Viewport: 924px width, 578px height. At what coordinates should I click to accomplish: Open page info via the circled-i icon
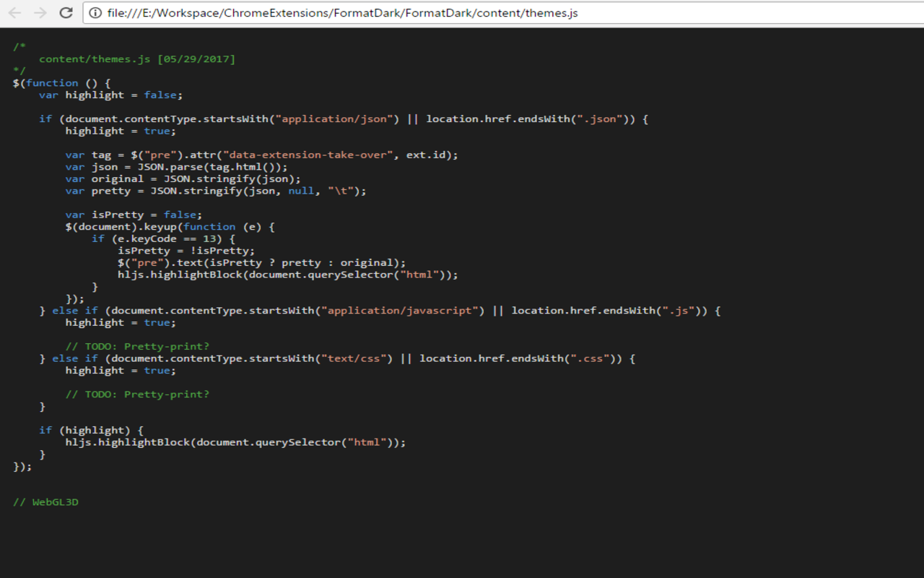pos(95,12)
